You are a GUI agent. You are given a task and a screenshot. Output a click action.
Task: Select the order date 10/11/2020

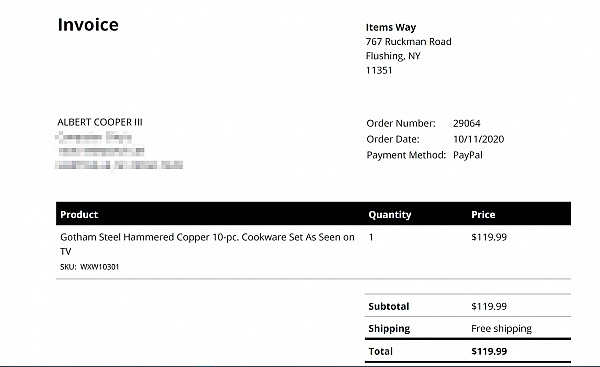coord(478,139)
